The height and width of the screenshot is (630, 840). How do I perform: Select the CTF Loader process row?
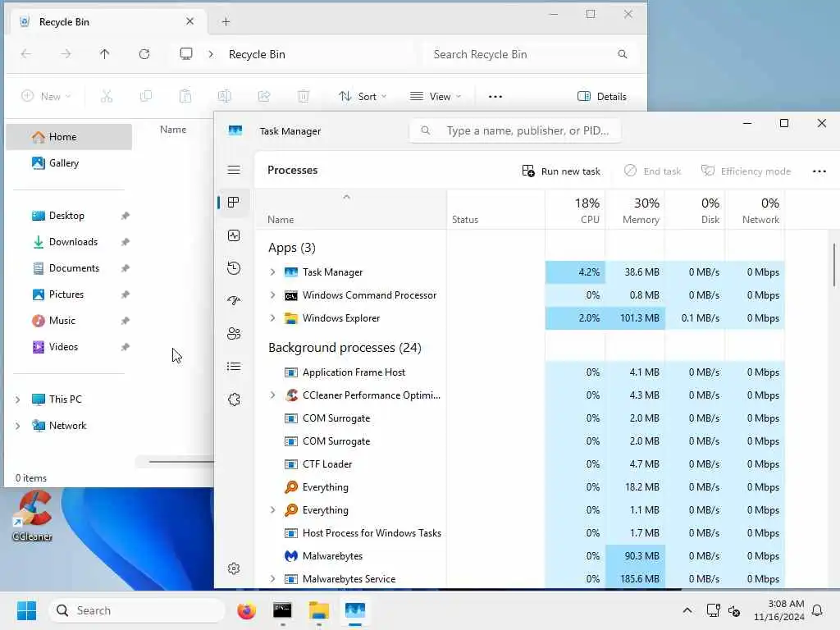tap(519, 464)
